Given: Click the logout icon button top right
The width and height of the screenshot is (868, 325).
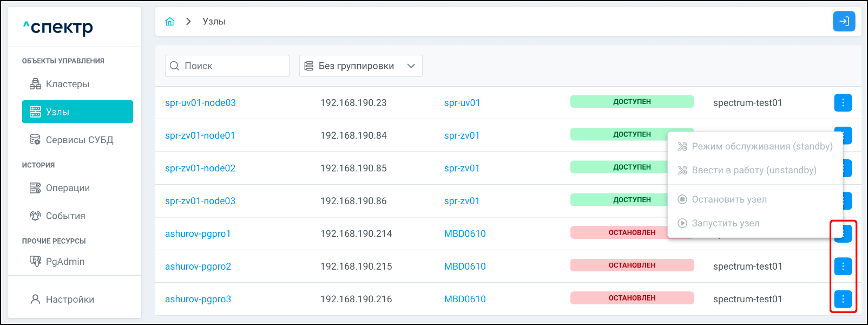Looking at the screenshot, I should pyautogui.click(x=844, y=22).
